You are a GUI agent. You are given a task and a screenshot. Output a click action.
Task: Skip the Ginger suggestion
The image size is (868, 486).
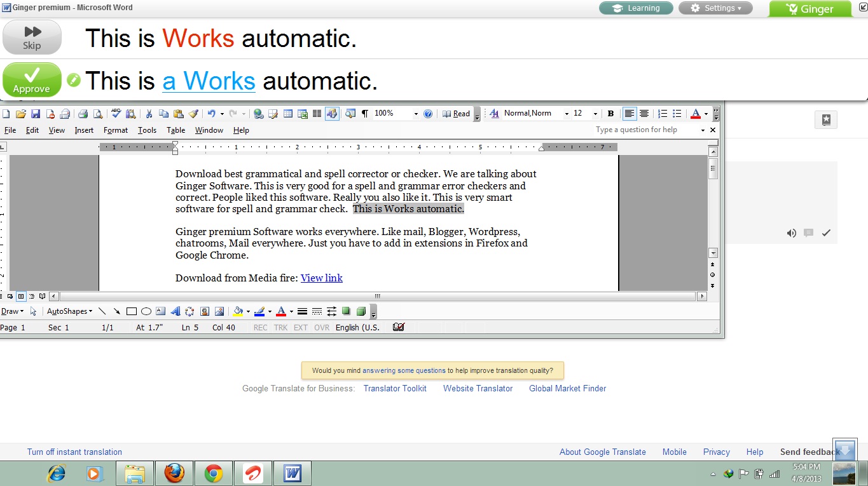coord(32,37)
